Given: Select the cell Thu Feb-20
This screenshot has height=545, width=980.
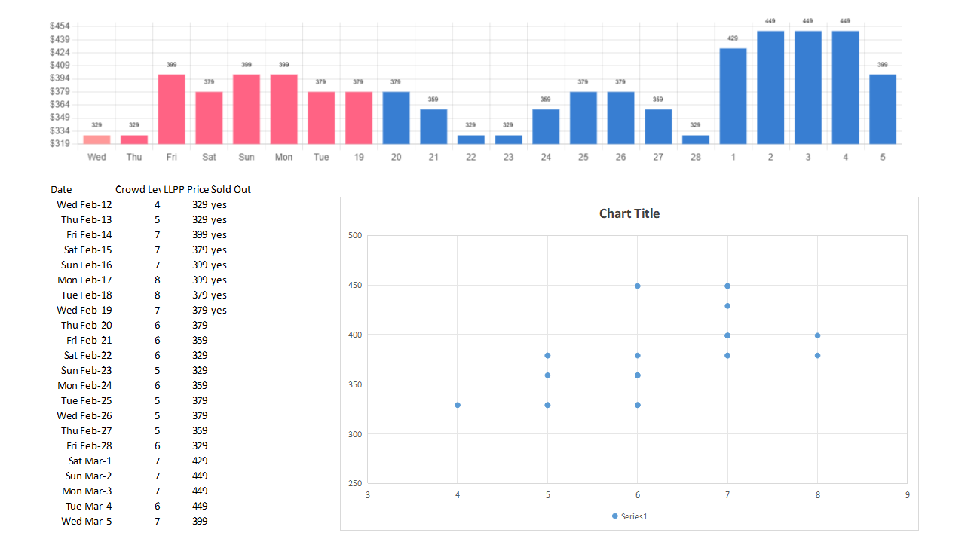Looking at the screenshot, I should (x=86, y=325).
